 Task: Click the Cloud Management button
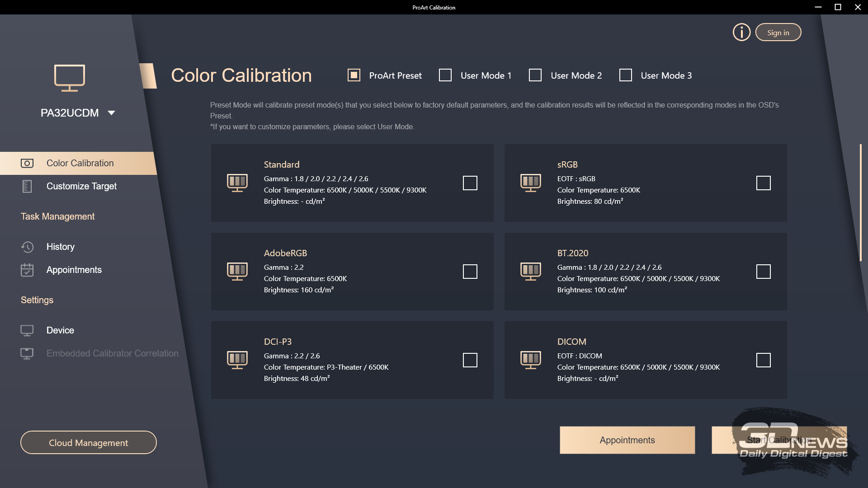[89, 443]
